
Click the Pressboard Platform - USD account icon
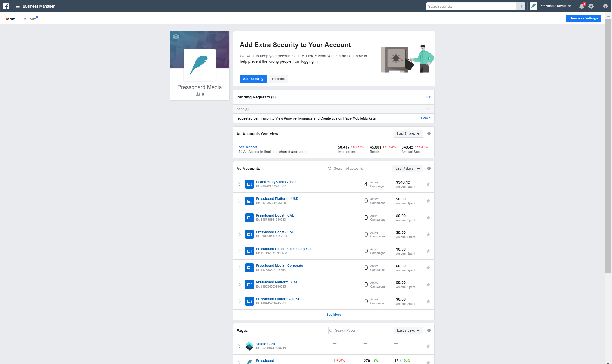(x=249, y=201)
